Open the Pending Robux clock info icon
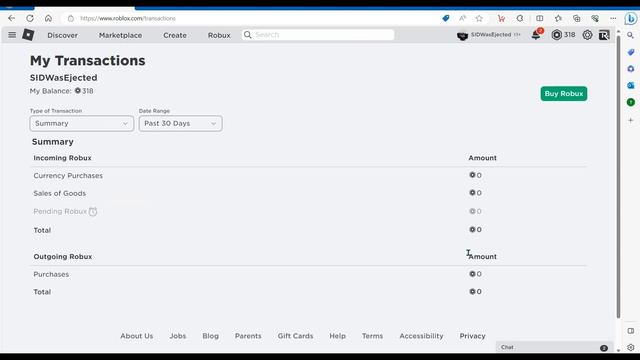 93,211
